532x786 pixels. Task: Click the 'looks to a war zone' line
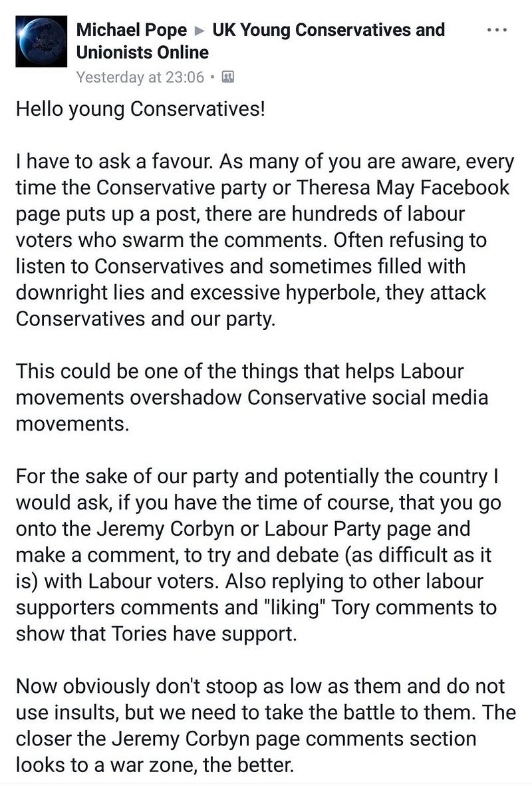(x=154, y=765)
